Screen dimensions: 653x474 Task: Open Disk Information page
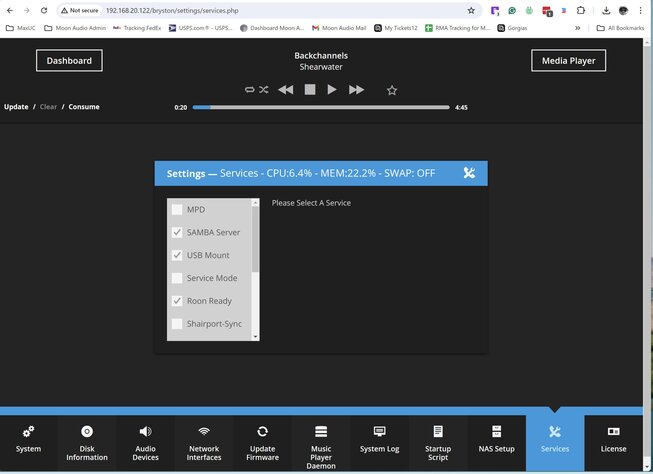tap(87, 444)
